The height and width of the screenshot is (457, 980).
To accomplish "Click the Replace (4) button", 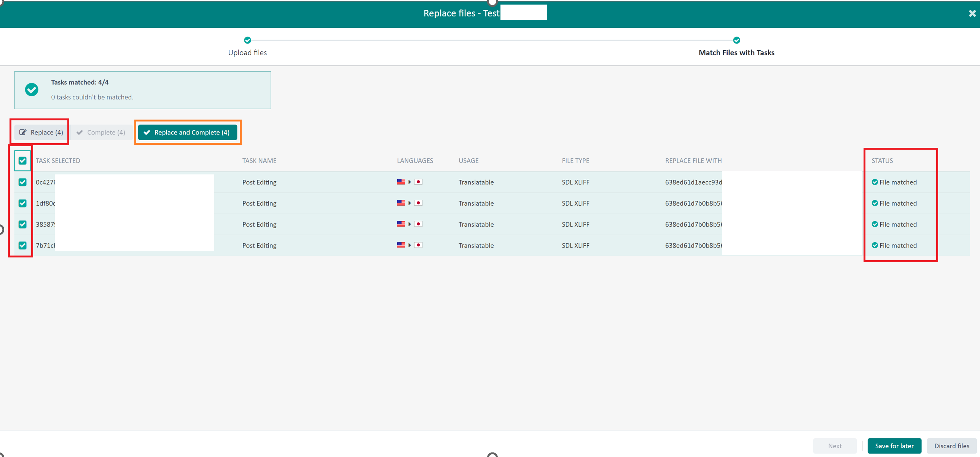I will pos(41,132).
